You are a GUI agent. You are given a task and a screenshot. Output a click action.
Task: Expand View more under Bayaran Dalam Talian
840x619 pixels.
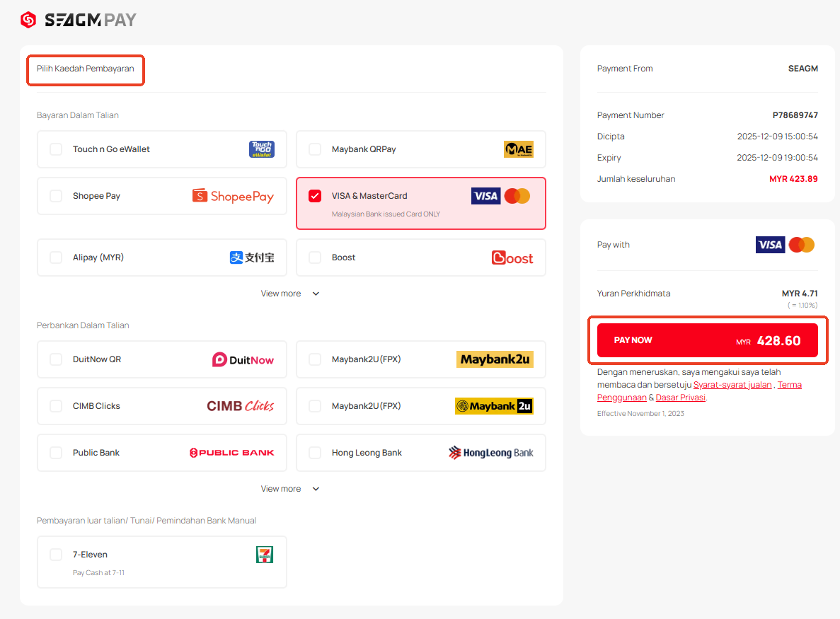coord(290,294)
